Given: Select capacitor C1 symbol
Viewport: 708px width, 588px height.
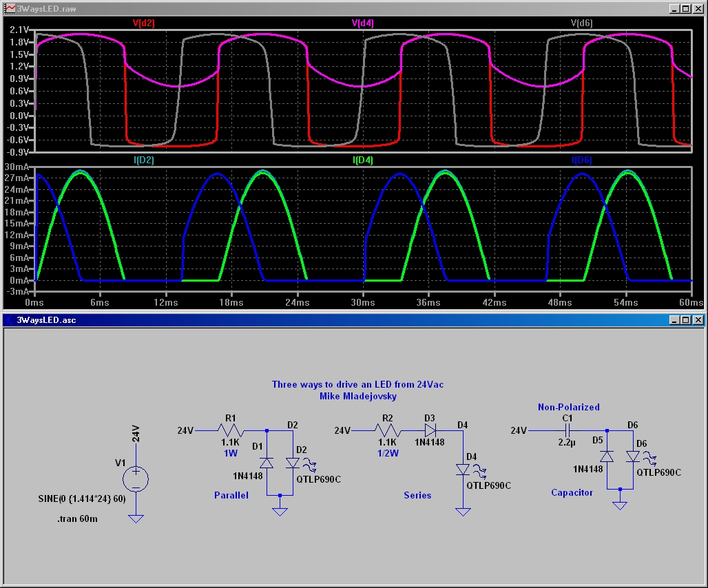Looking at the screenshot, I should 568,430.
